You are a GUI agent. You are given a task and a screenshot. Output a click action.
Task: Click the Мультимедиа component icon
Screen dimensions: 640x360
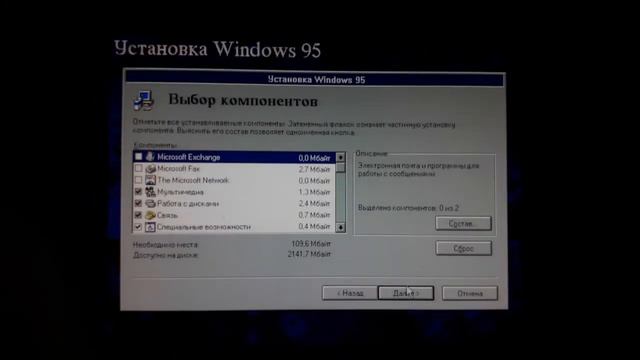pos(150,191)
